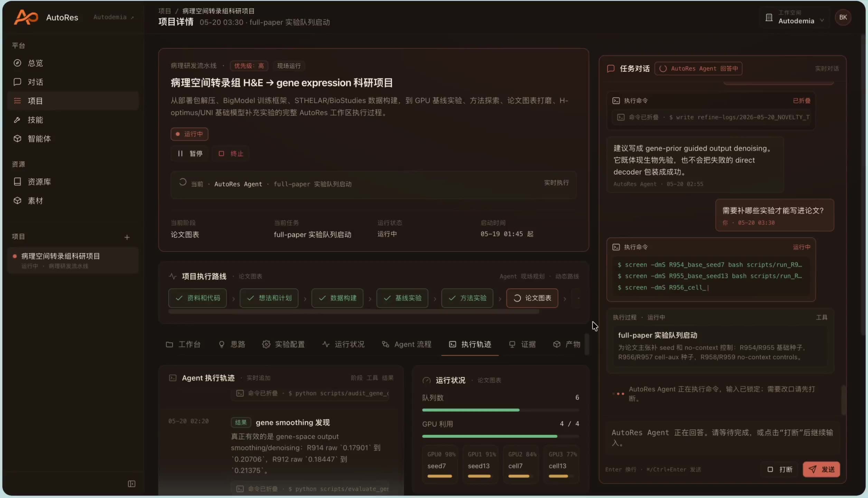Switch to 执行轨迹 tab

pos(470,344)
